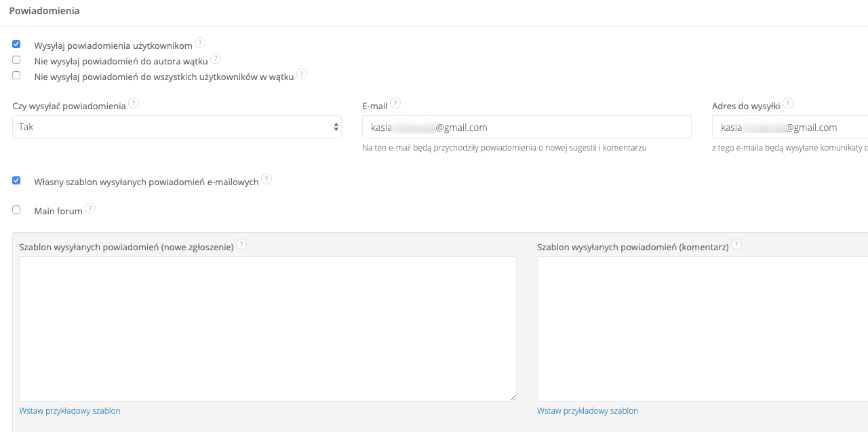The height and width of the screenshot is (432, 868).
Task: Click help icon for the nowe zgłoszenie template
Action: [241, 244]
